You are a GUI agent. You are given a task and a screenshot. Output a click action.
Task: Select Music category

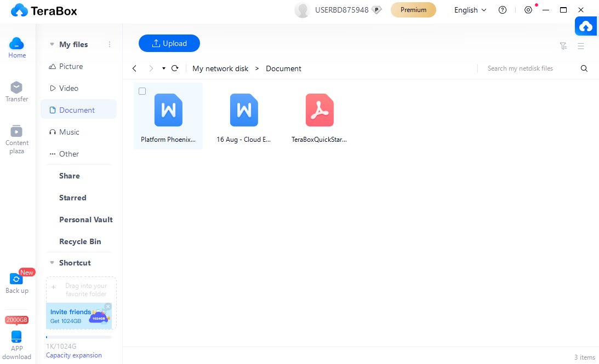click(78, 132)
